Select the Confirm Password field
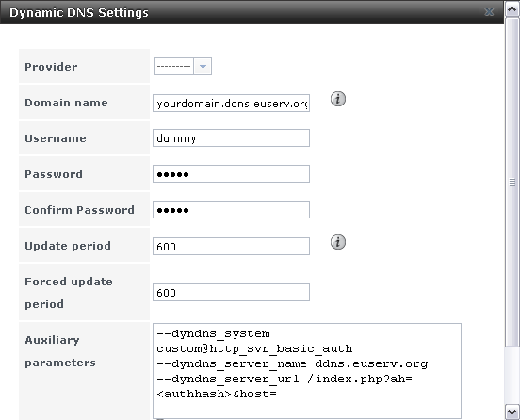 click(231, 209)
